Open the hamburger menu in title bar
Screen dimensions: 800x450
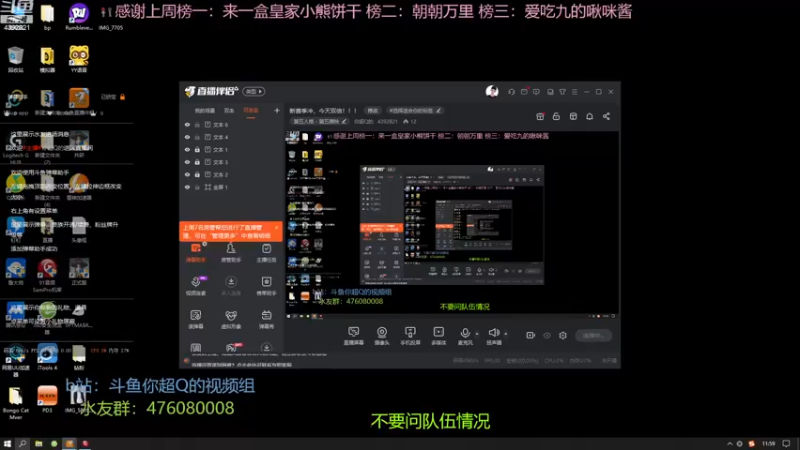coord(574,92)
